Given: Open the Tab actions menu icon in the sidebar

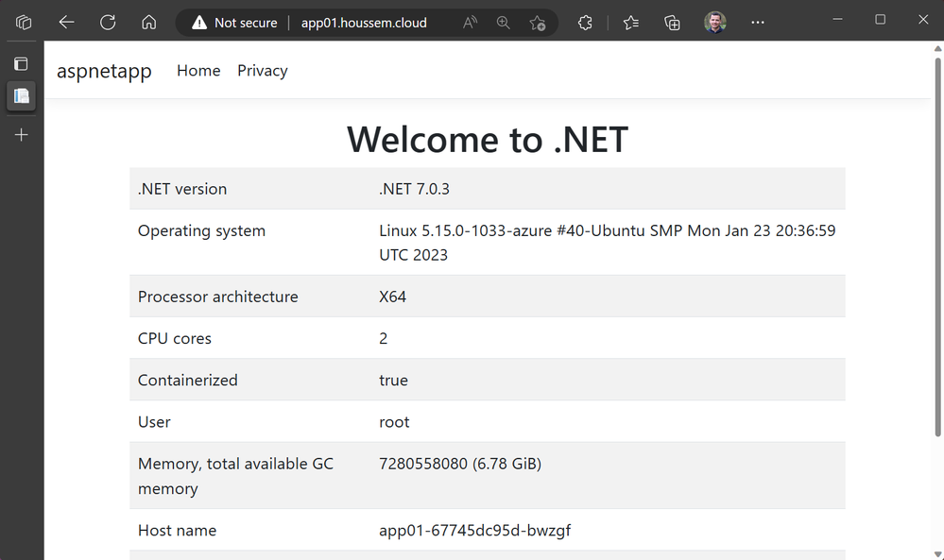Looking at the screenshot, I should [21, 64].
